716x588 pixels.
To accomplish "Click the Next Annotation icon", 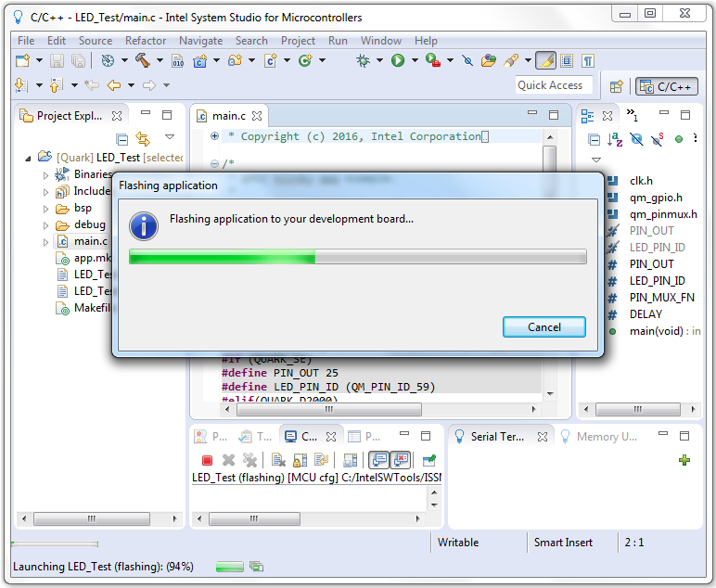I will [x=21, y=85].
